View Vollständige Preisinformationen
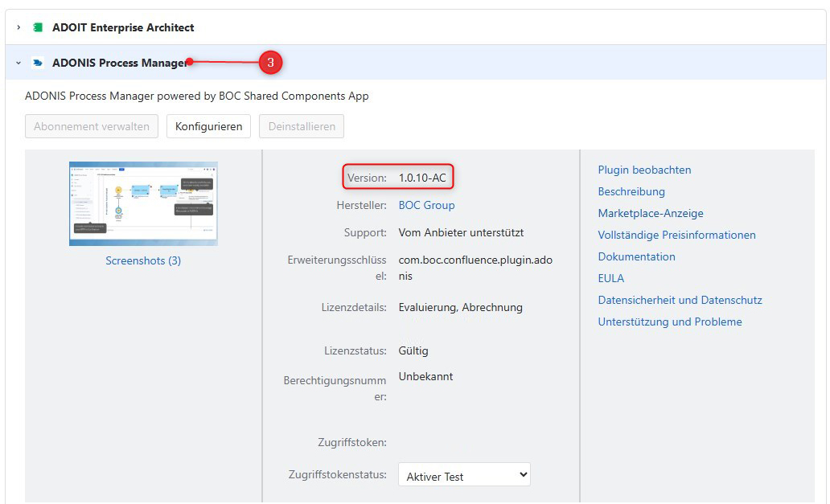830x504 pixels. [676, 235]
